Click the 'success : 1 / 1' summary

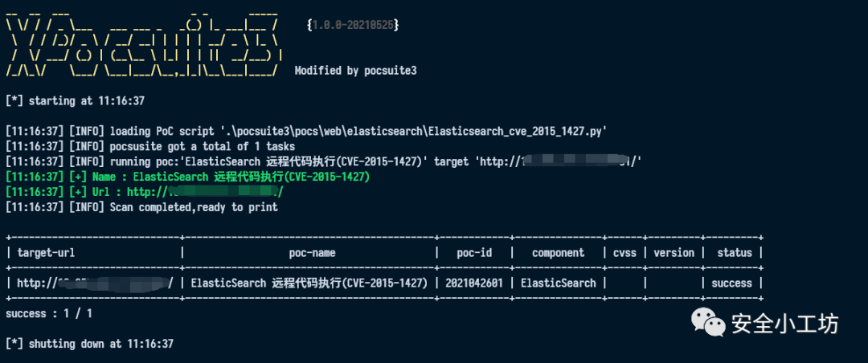coord(49,314)
